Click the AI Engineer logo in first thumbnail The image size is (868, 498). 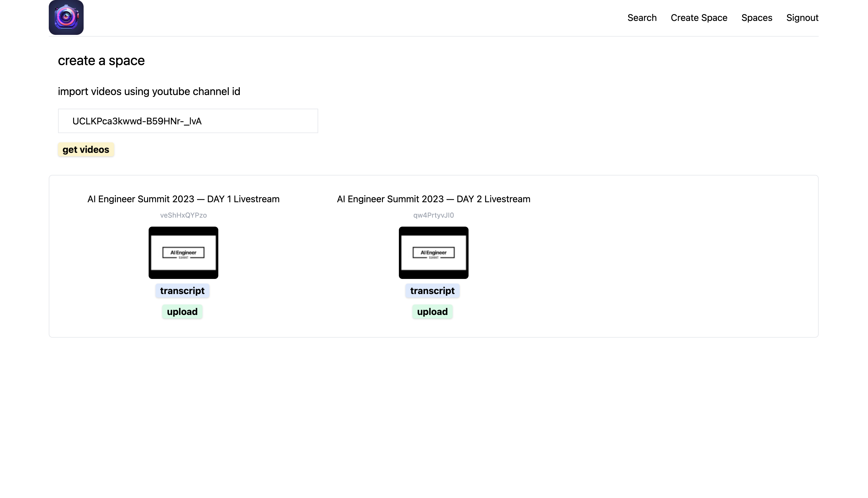183,253
